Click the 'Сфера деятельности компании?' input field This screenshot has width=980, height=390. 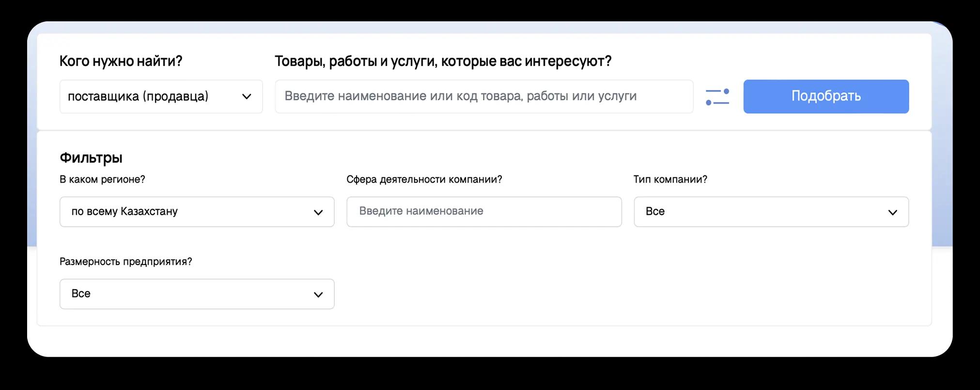[x=483, y=212]
